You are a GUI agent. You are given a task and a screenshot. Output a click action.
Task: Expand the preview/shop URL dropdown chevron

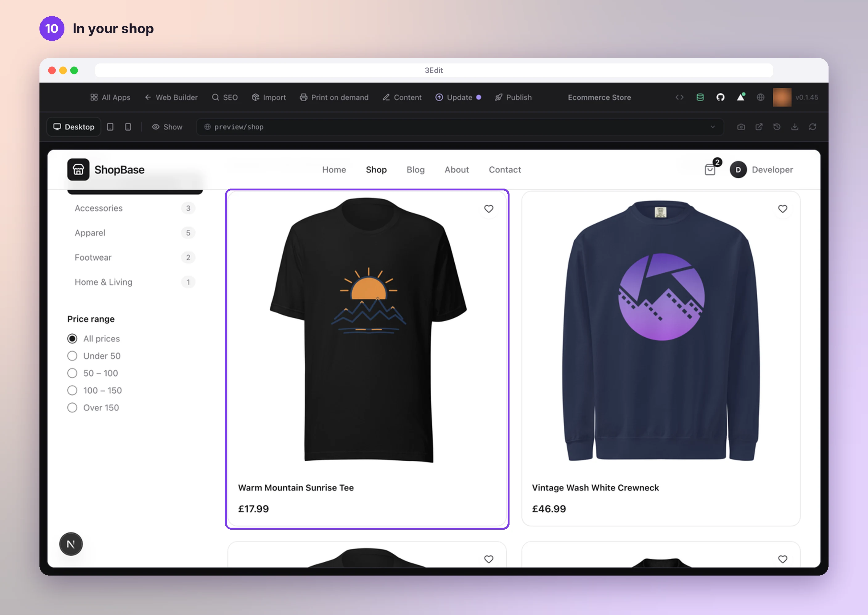tap(713, 127)
